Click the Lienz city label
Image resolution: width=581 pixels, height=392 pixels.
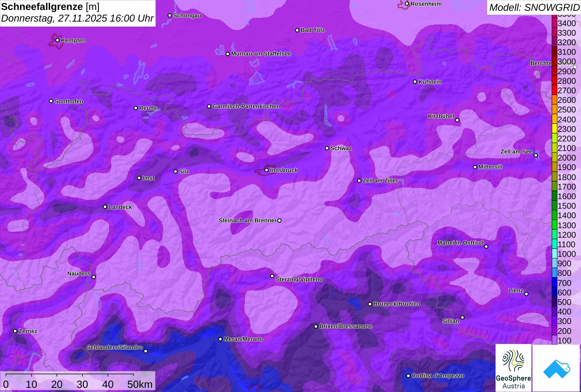click(x=516, y=291)
